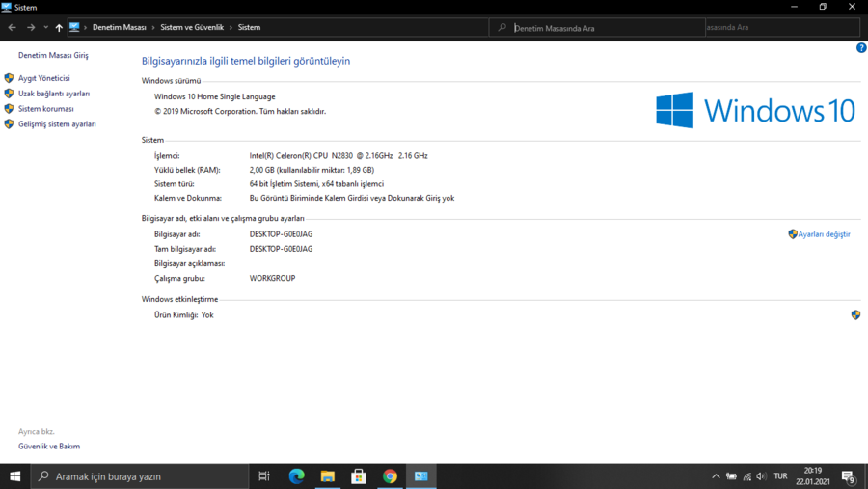
Task: Click TUR input language indicator
Action: click(780, 476)
